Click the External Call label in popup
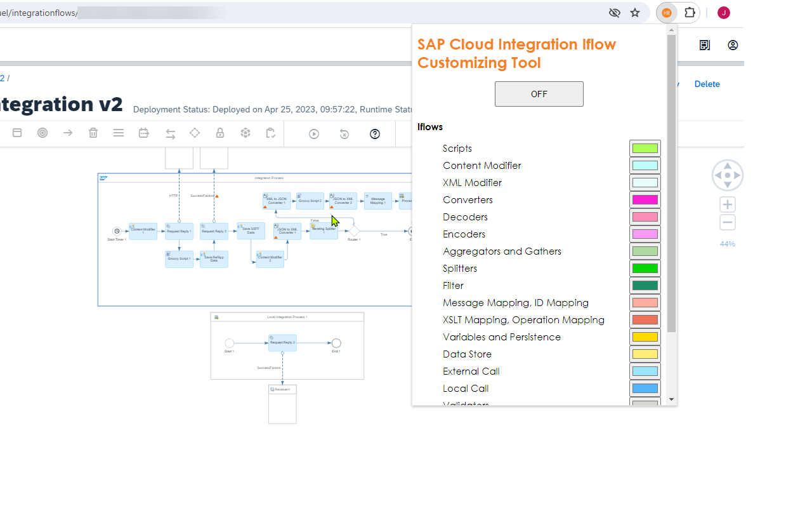Image resolution: width=812 pixels, height=508 pixels. click(x=471, y=371)
